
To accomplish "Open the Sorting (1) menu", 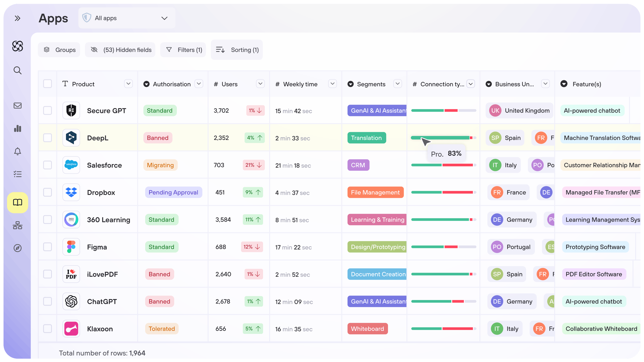I will pos(237,50).
